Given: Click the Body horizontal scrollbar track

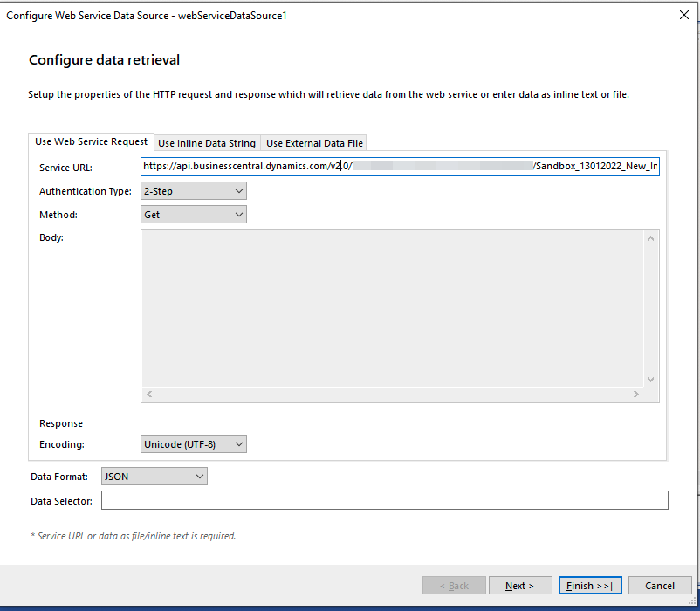Looking at the screenshot, I should 393,395.
